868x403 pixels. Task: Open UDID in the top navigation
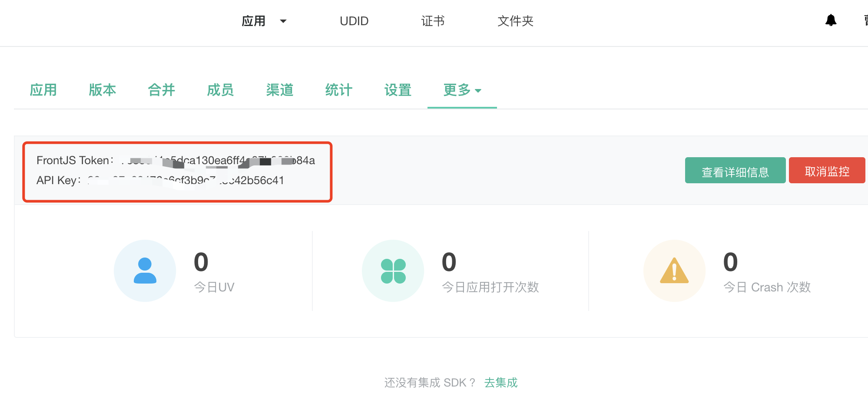pyautogui.click(x=354, y=21)
